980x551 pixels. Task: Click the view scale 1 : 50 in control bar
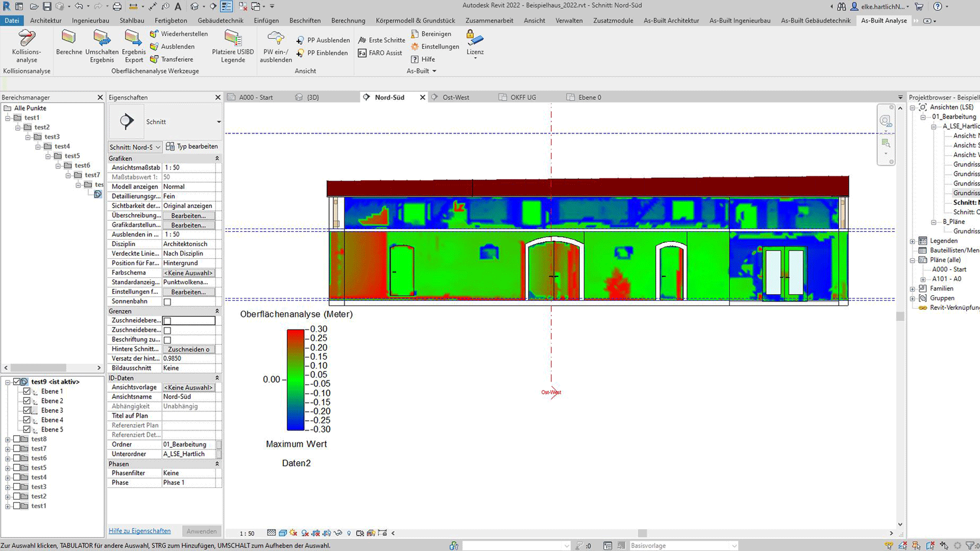(247, 533)
